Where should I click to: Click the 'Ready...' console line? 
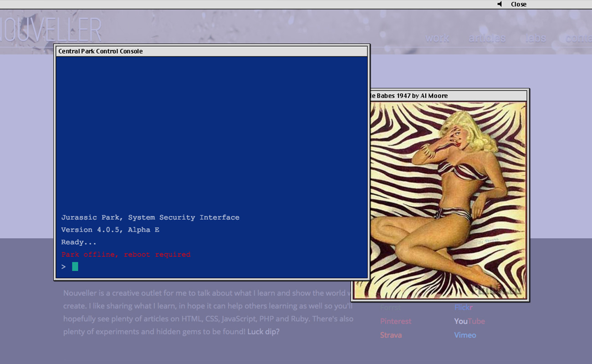click(x=79, y=242)
